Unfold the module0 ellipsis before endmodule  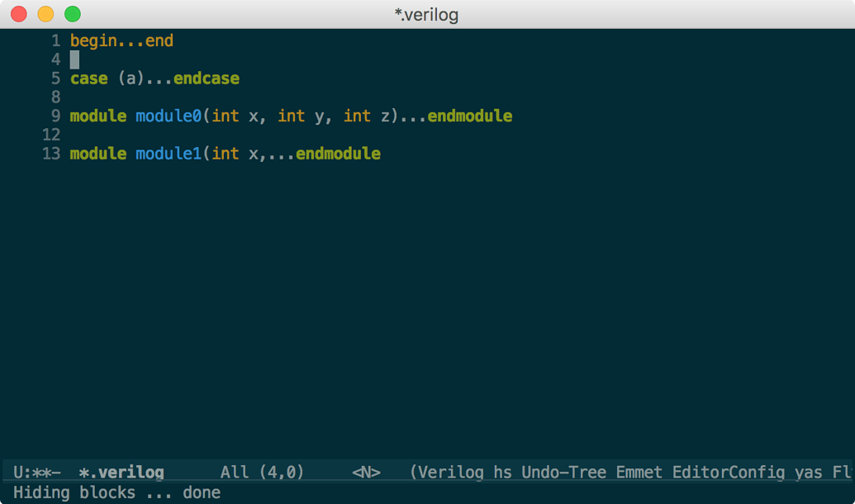click(x=413, y=116)
